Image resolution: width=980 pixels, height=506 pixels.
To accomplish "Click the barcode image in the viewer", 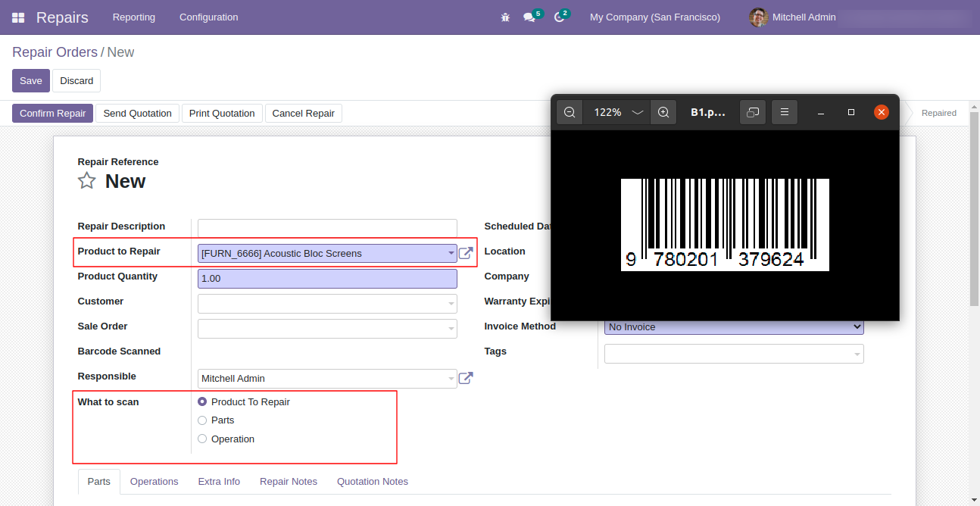I will 725,225.
